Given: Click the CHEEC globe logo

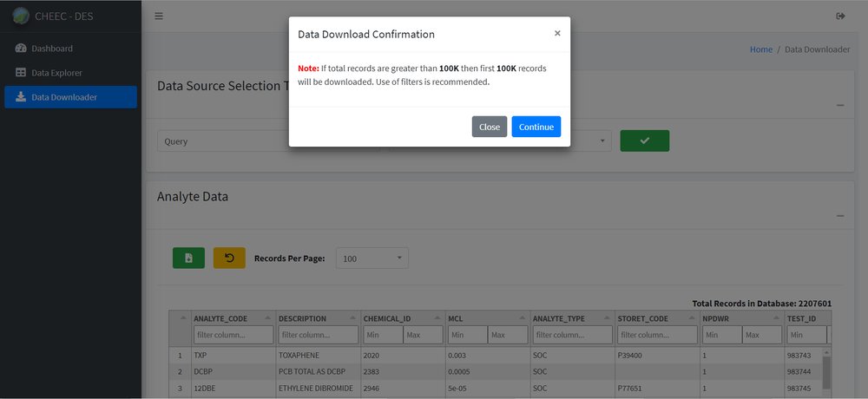Looking at the screenshot, I should (x=20, y=16).
